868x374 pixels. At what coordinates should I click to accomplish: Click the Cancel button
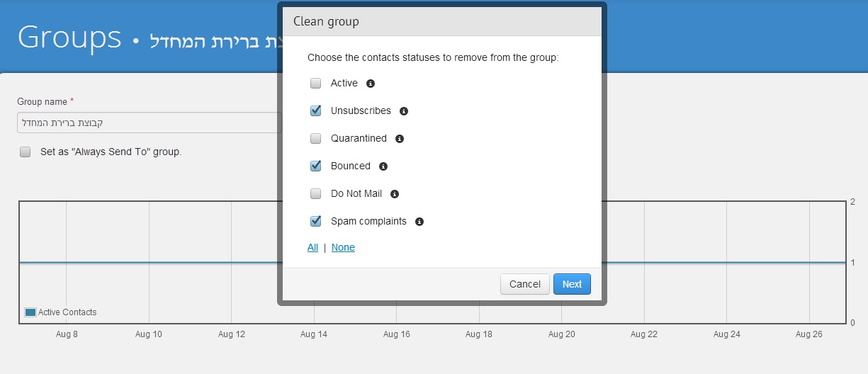(x=525, y=284)
